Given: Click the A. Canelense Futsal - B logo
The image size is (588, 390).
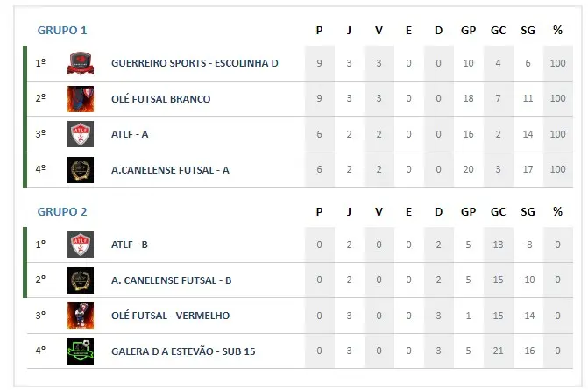Looking at the screenshot, I should click(81, 280).
